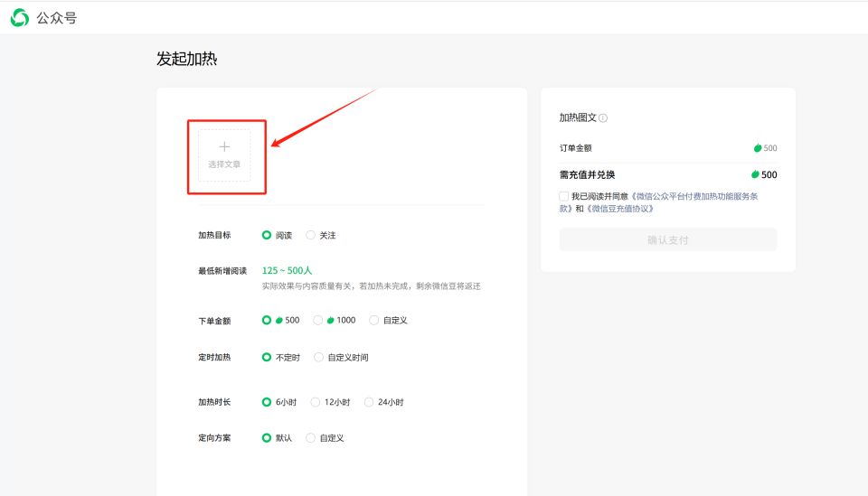
Task: Click the 最低新增阅读 label
Action: click(x=222, y=271)
